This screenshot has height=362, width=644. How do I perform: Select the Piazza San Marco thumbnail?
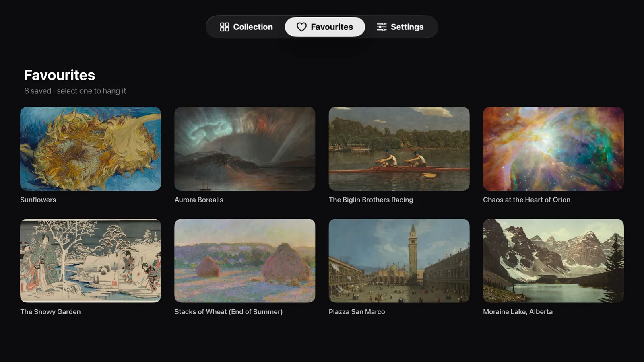399,261
